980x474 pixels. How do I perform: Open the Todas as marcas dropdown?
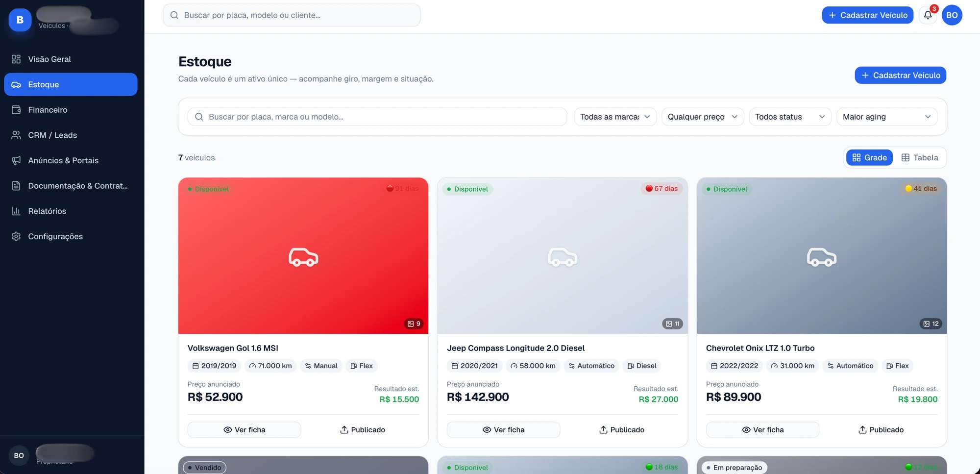615,117
